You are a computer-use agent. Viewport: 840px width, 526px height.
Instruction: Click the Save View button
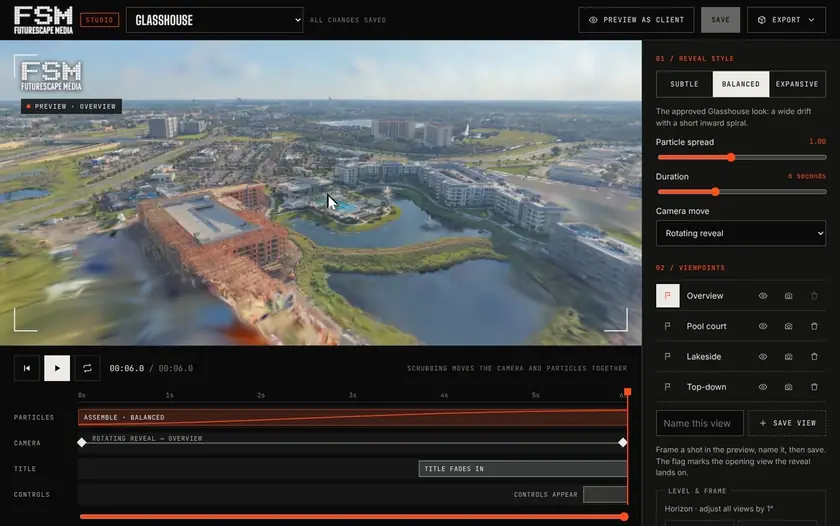[787, 423]
